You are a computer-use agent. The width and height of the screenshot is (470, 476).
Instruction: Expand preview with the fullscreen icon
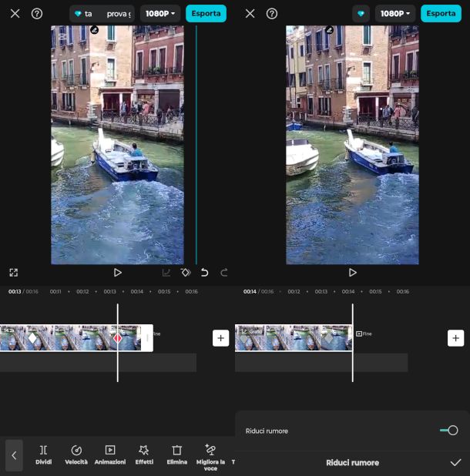(14, 273)
